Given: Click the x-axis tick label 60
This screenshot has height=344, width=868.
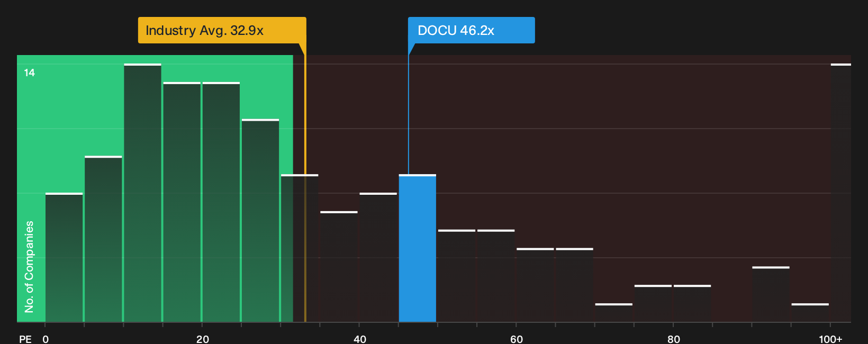Looking at the screenshot, I should 517,339.
